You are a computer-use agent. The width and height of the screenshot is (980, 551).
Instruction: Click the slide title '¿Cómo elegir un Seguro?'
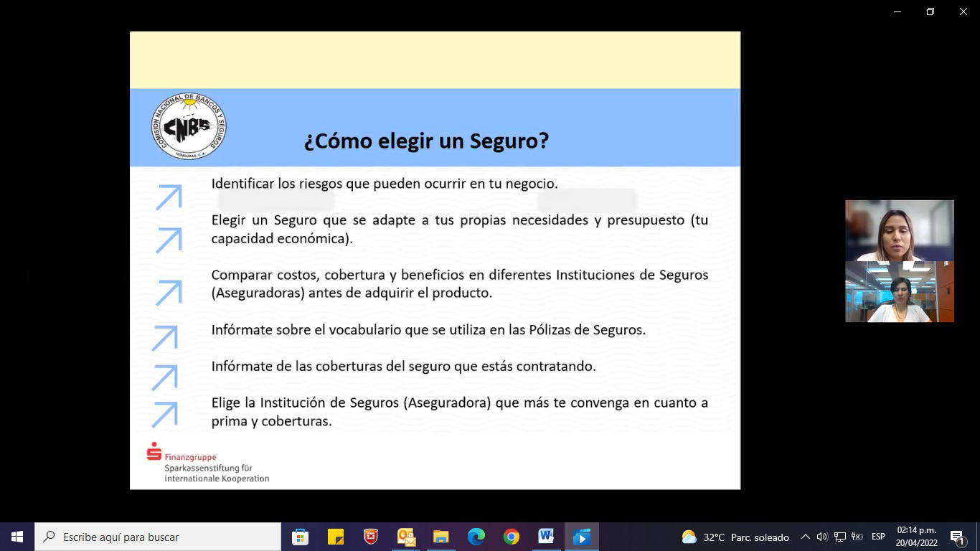click(426, 140)
